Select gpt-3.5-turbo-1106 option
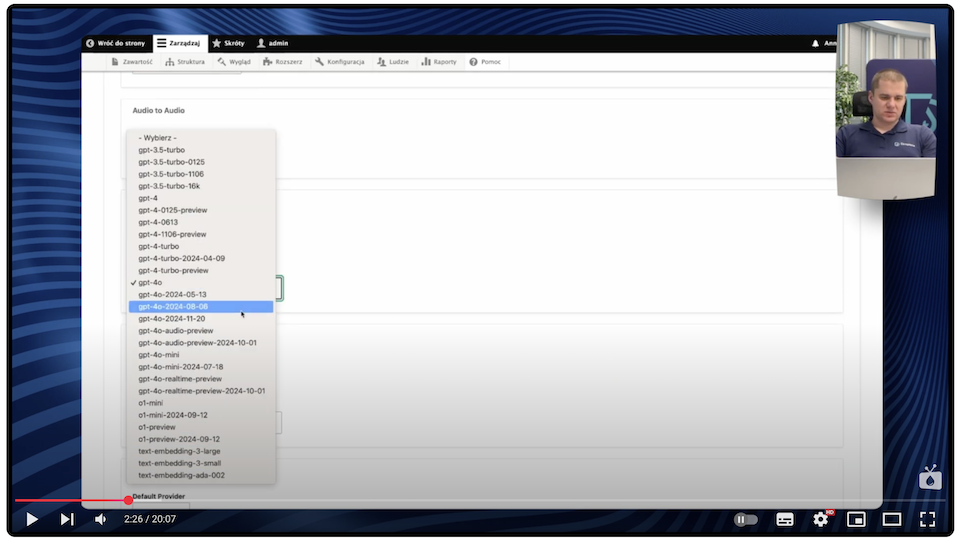 click(x=201, y=174)
